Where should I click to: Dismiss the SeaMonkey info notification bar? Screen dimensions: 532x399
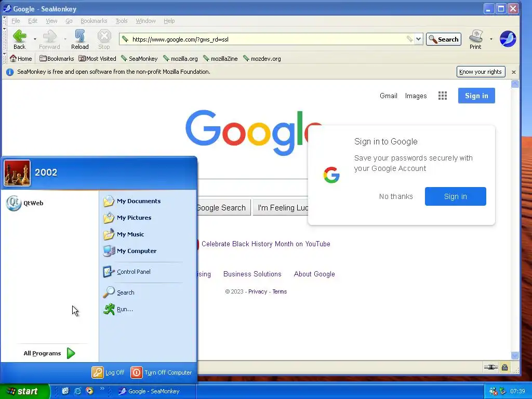click(514, 72)
